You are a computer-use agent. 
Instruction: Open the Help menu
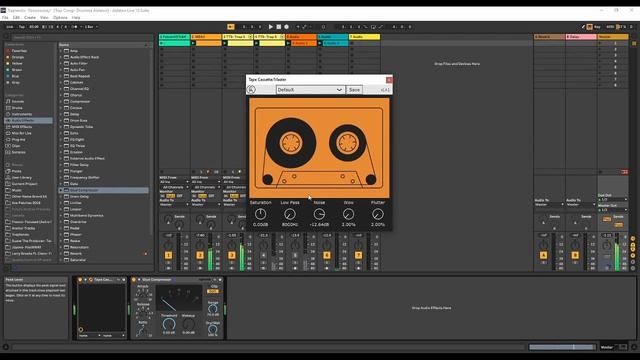point(76,18)
